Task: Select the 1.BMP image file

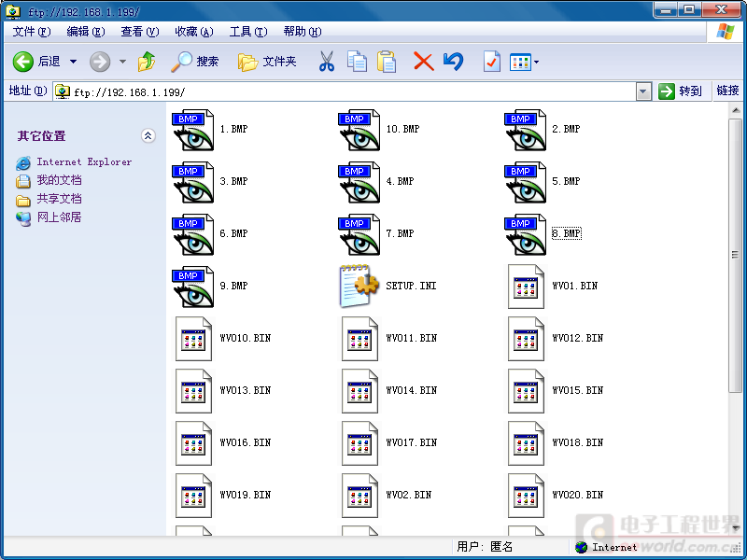Action: point(192,130)
